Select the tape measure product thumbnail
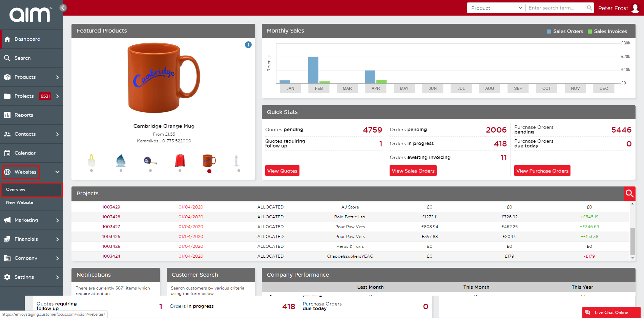Image resolution: width=644 pixels, height=318 pixels. 150,160
